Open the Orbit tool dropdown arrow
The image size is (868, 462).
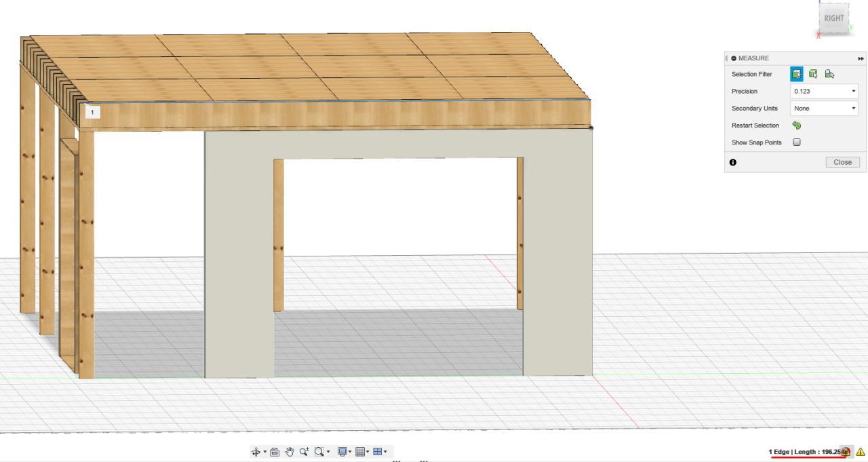tap(264, 451)
